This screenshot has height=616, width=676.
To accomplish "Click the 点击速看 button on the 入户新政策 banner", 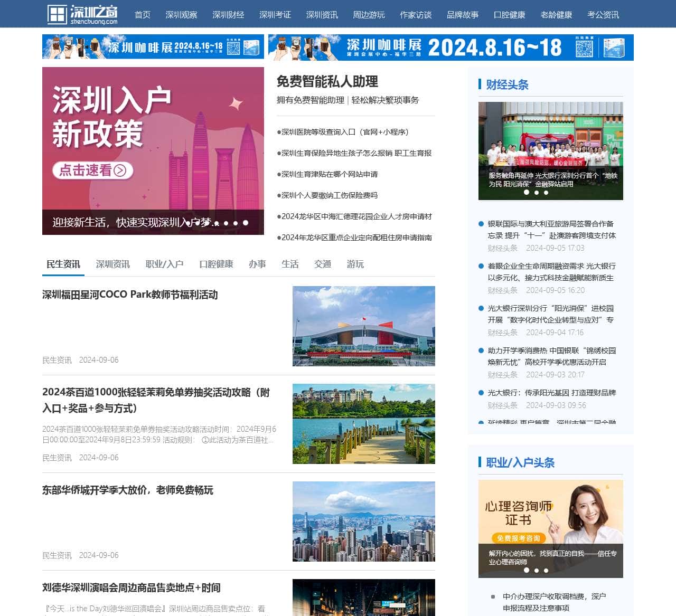I will tap(92, 171).
